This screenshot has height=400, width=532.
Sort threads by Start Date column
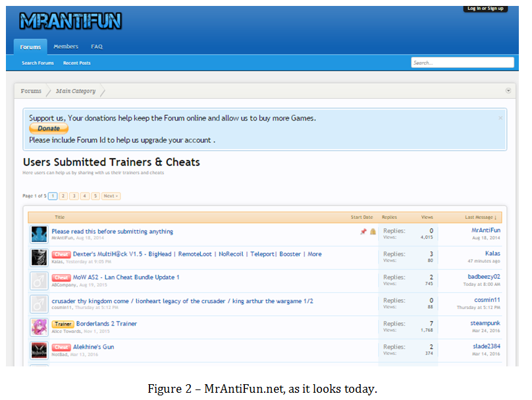361,217
